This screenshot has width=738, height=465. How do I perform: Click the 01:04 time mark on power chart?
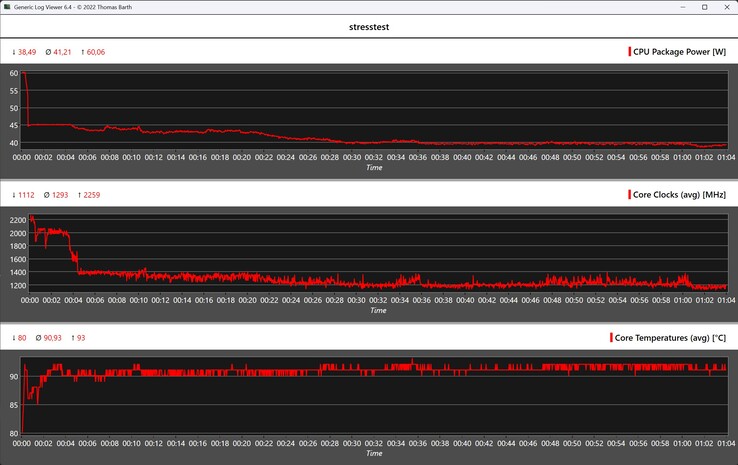click(725, 157)
